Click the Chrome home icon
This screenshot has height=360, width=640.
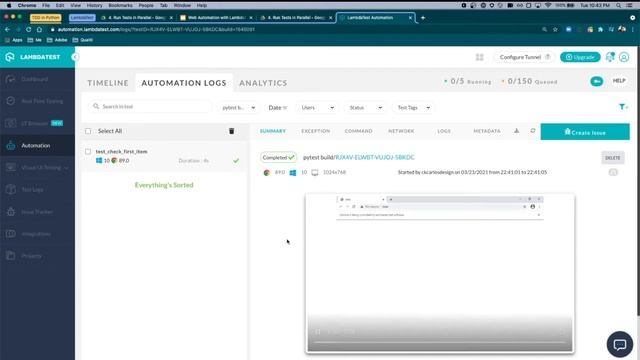[39, 29]
